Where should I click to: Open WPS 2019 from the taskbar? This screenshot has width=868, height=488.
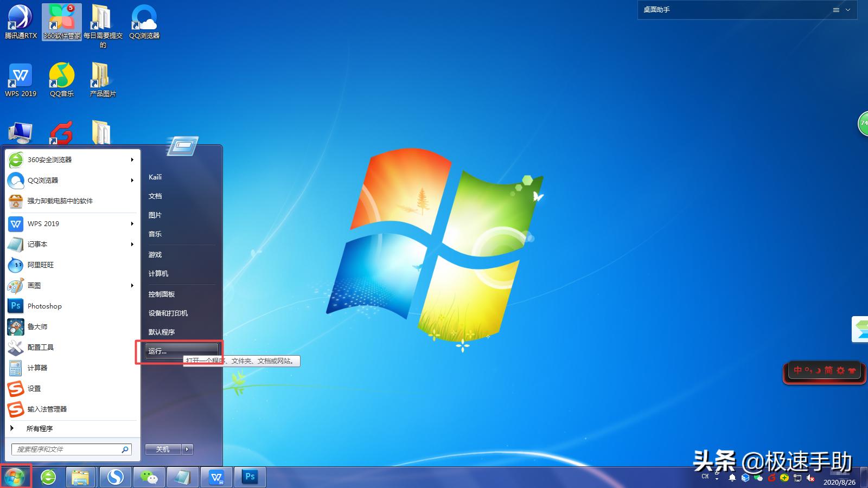(217, 477)
